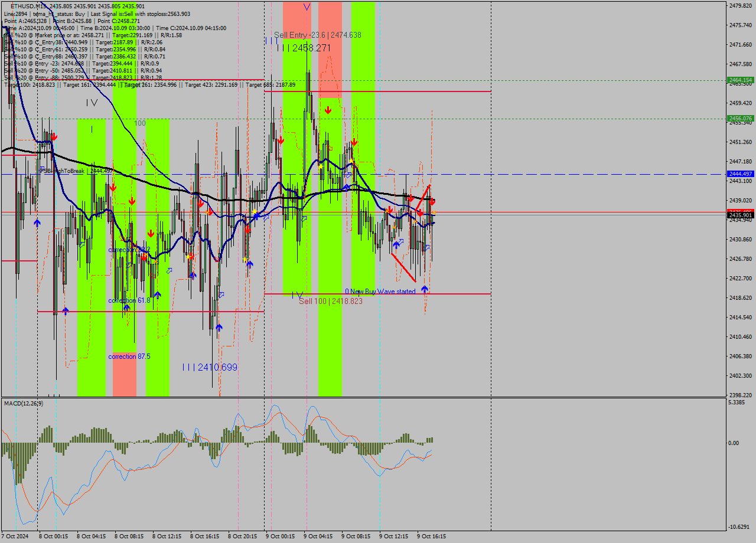Screen dimensions: 756x543
Task: Select the correction 87.5 label
Action: coord(129,356)
